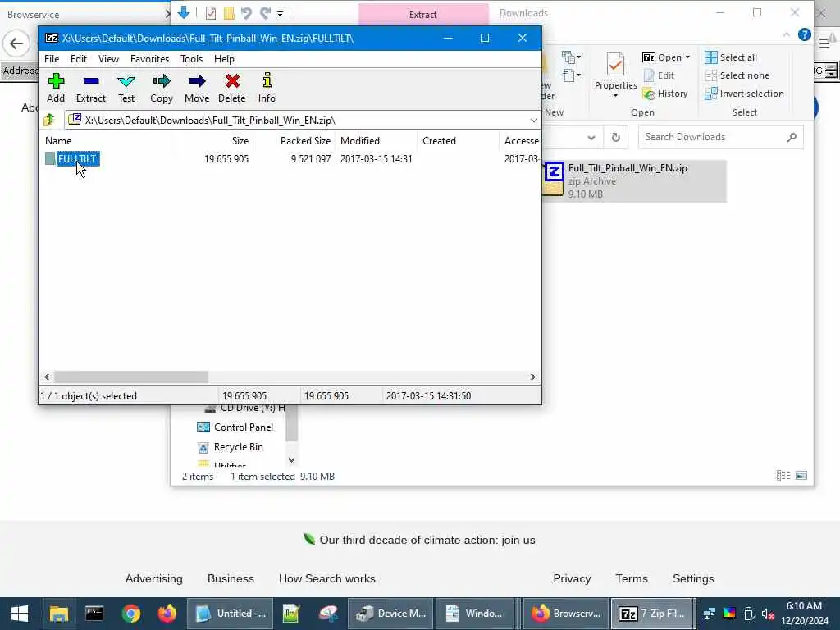840x630 pixels.
Task: Click the undo icon in Explorer title bar
Action: pyautogui.click(x=246, y=13)
